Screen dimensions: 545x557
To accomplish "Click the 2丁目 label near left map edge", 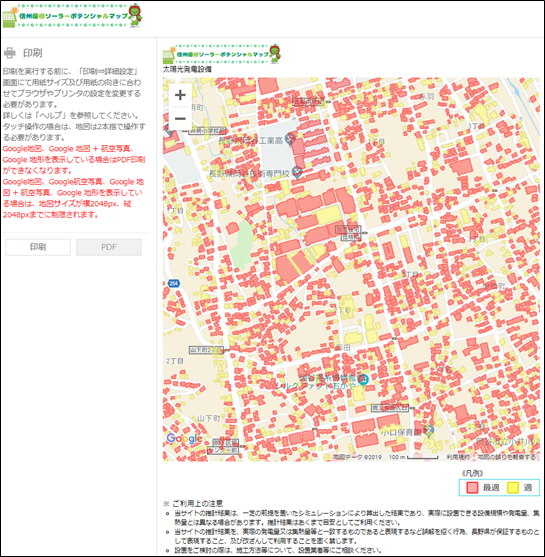I will pos(174,361).
